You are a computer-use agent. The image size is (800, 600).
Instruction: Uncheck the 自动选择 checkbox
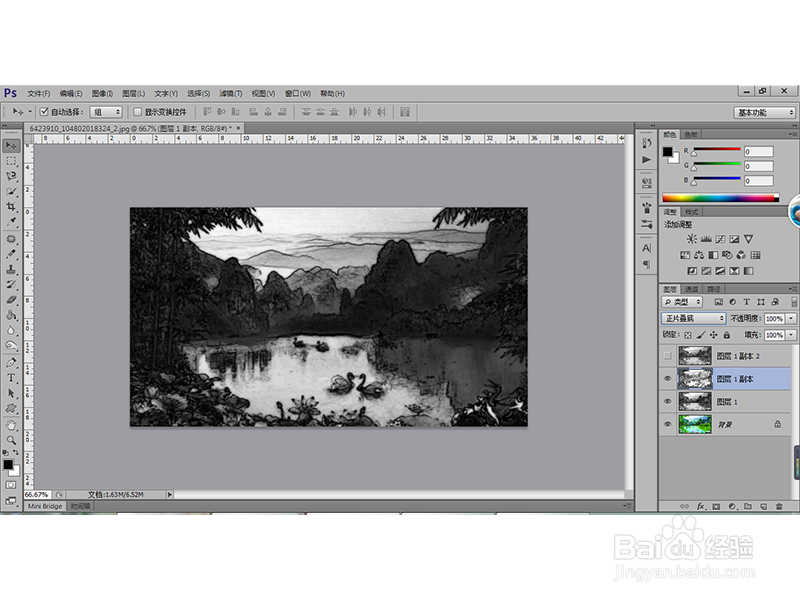44,112
